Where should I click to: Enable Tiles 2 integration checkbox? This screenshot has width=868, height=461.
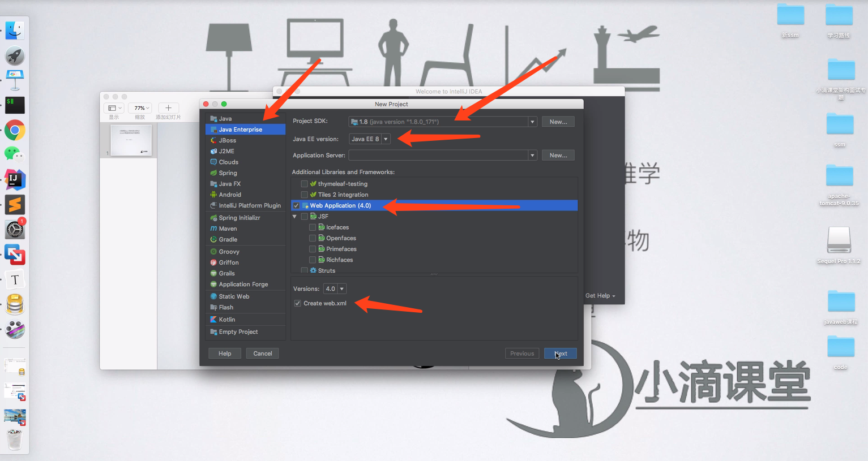point(305,195)
